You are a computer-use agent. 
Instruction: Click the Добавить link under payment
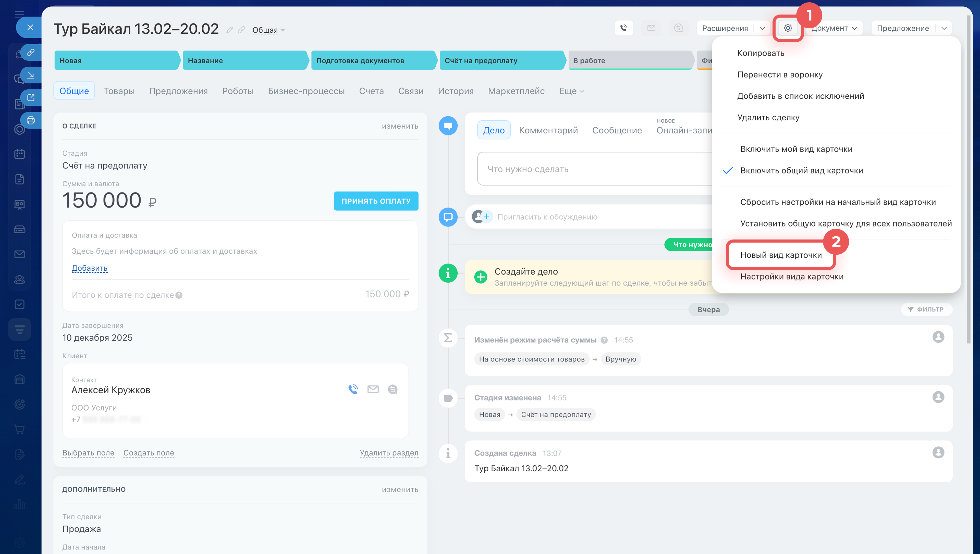[89, 268]
